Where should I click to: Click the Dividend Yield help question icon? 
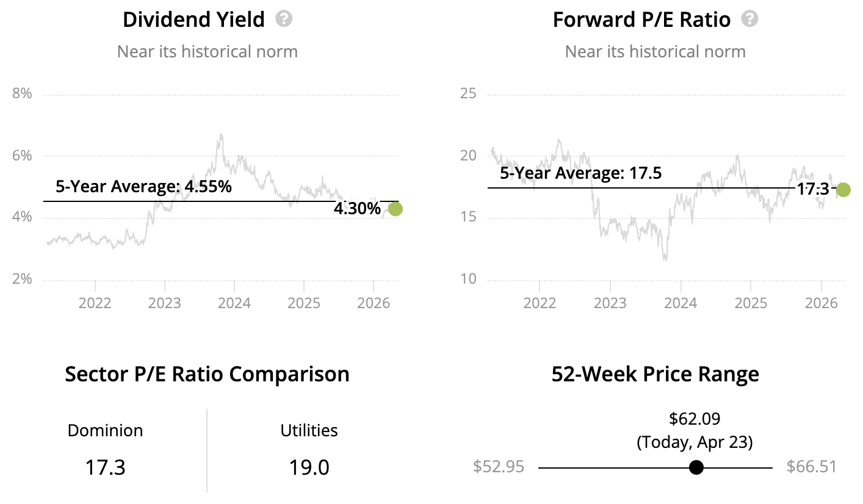pos(284,19)
